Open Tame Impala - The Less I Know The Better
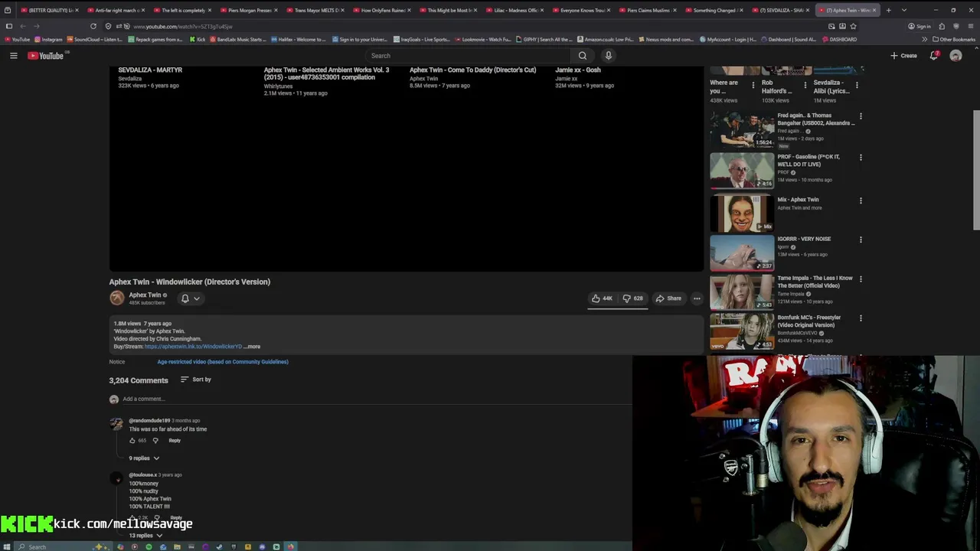This screenshot has width=980, height=551. [x=815, y=282]
